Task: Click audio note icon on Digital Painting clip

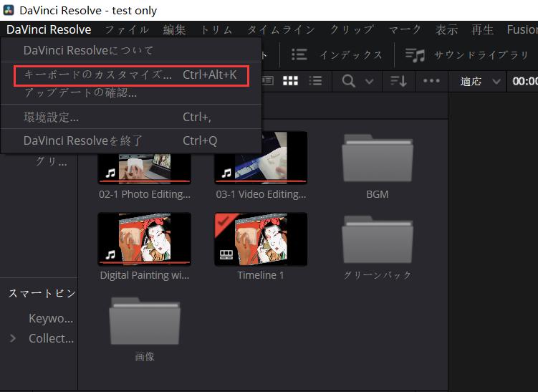Action: (x=110, y=254)
